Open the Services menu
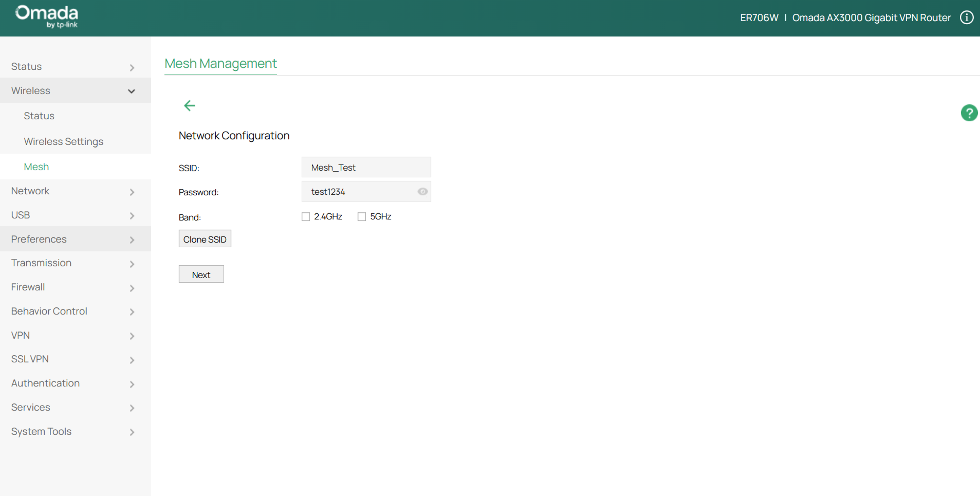 point(31,407)
